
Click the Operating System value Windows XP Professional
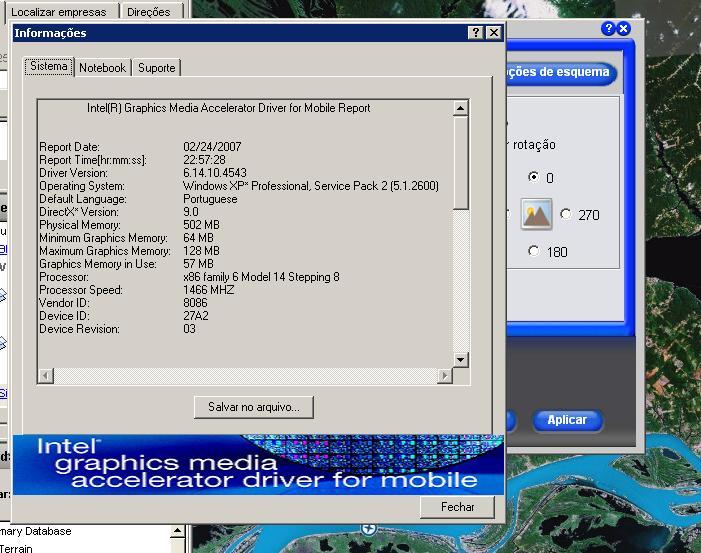pos(311,186)
